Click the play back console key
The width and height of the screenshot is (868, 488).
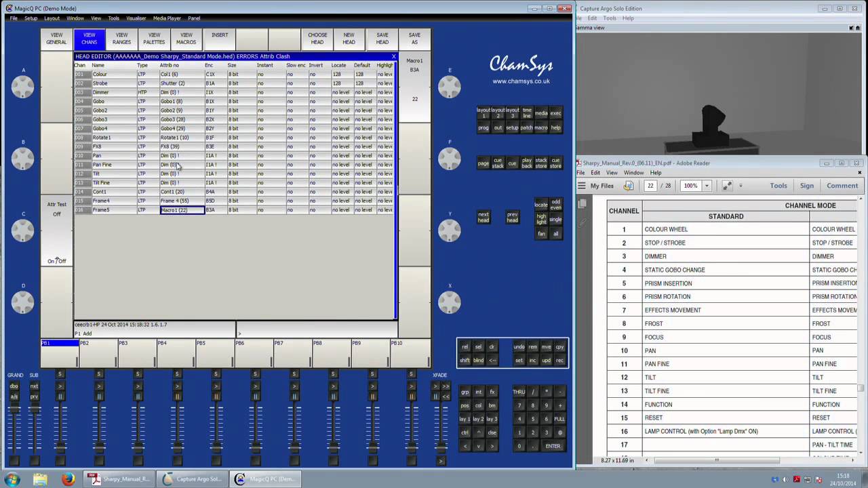[526, 163]
